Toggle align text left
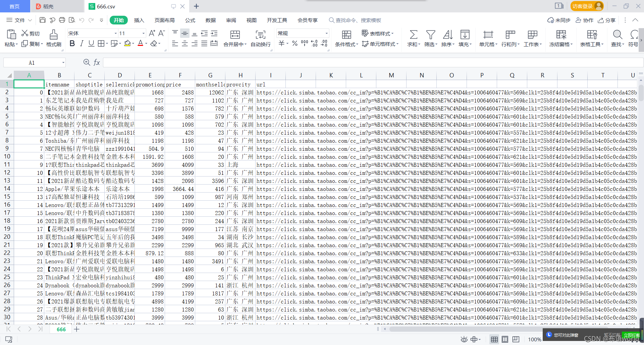 tap(175, 43)
